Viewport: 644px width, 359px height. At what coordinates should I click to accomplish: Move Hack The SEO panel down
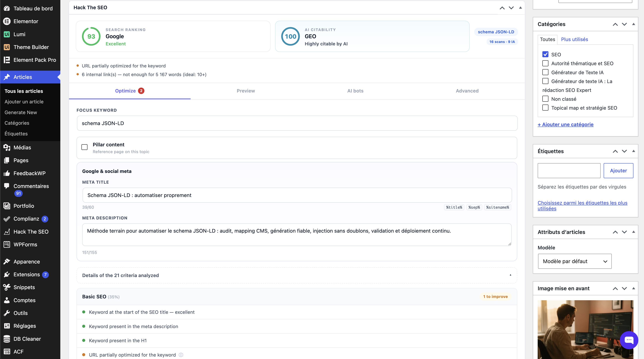pos(511,8)
